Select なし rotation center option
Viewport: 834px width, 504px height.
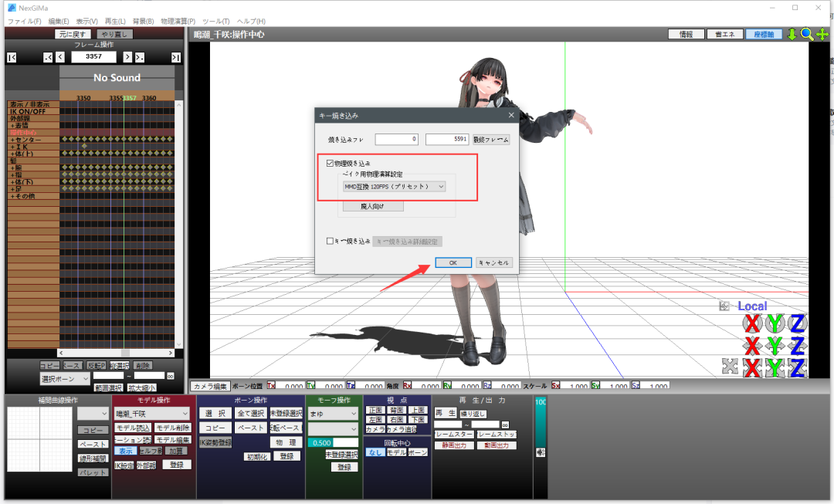click(x=375, y=452)
